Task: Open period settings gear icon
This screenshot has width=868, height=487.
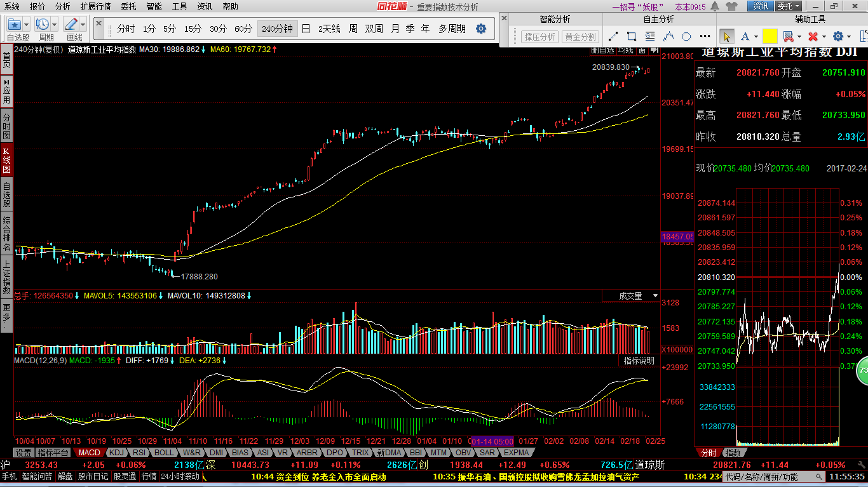Action: pyautogui.click(x=481, y=29)
